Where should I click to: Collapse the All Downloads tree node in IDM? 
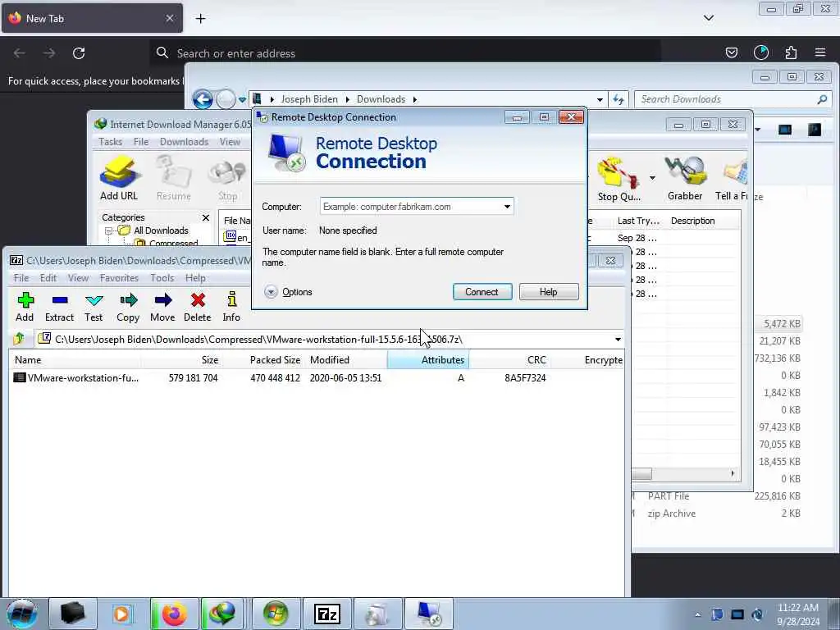coord(109,231)
